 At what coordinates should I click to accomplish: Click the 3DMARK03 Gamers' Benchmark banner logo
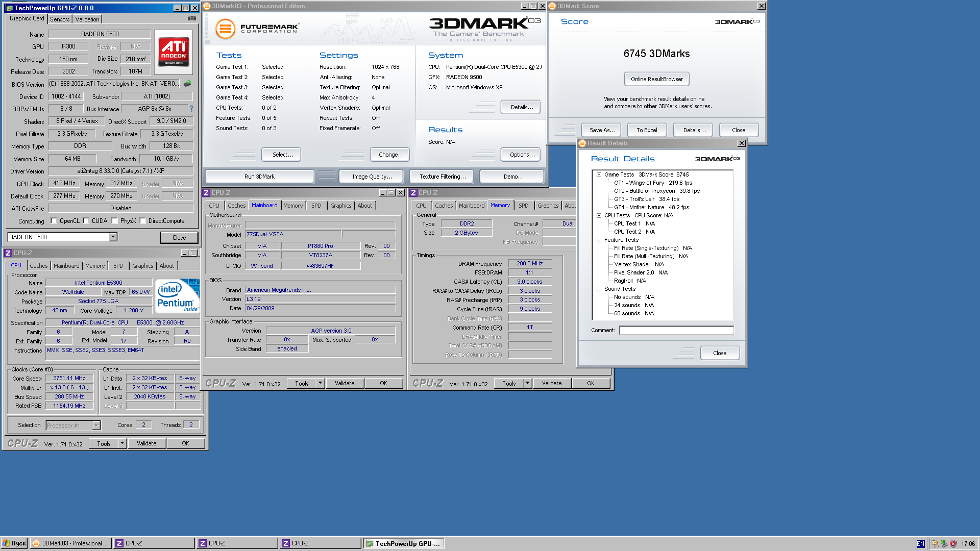[x=484, y=29]
